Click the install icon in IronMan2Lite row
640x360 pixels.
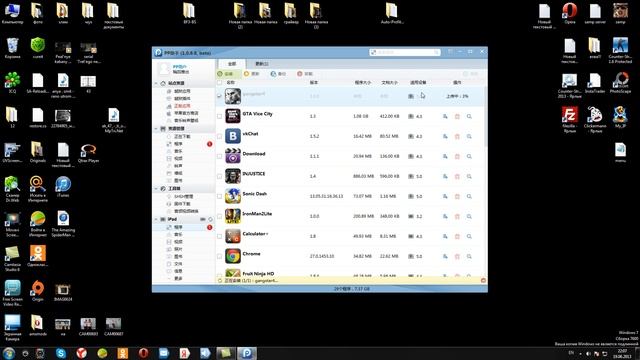[x=445, y=216]
